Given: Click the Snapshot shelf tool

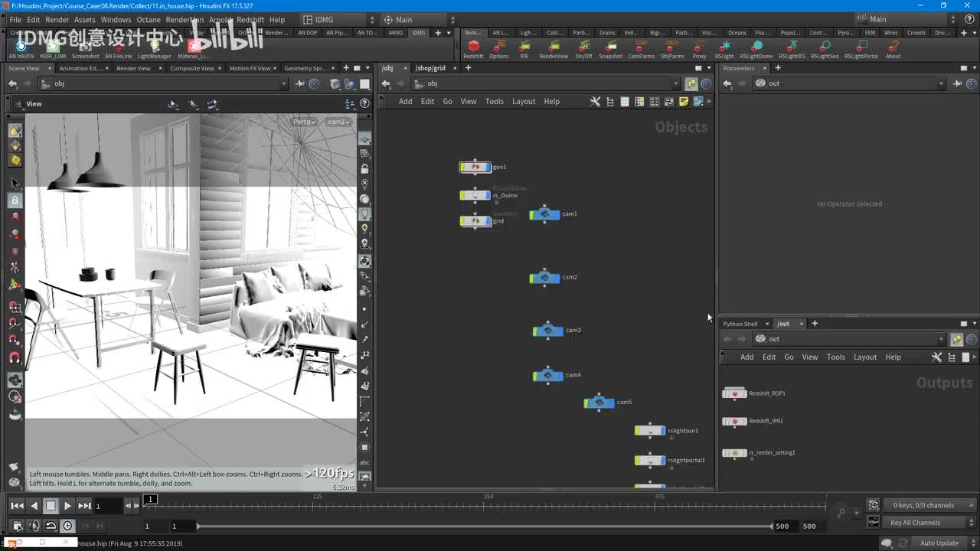Looking at the screenshot, I should click(610, 47).
